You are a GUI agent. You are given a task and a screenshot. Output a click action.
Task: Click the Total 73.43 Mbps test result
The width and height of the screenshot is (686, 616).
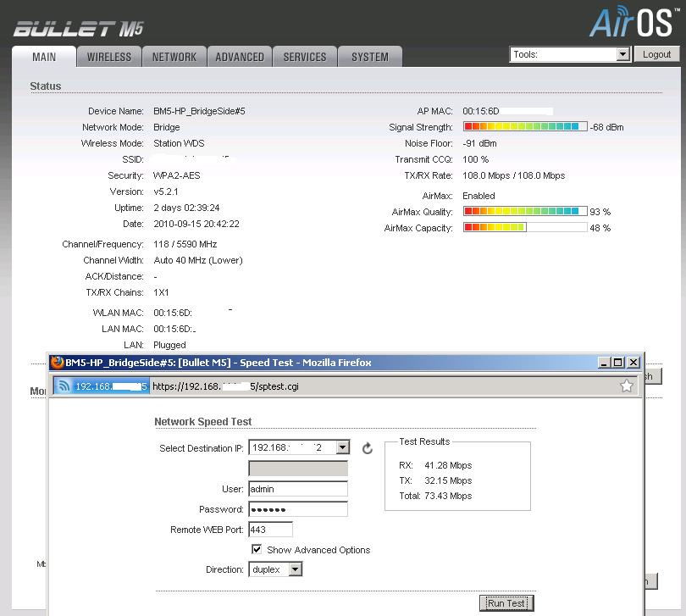[435, 496]
